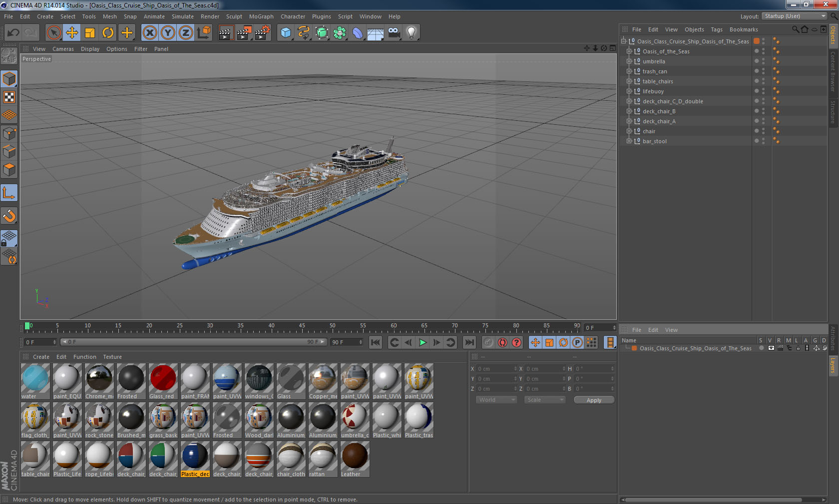Image resolution: width=839 pixels, height=504 pixels.
Task: Add a Cube primitive object
Action: pyautogui.click(x=286, y=33)
